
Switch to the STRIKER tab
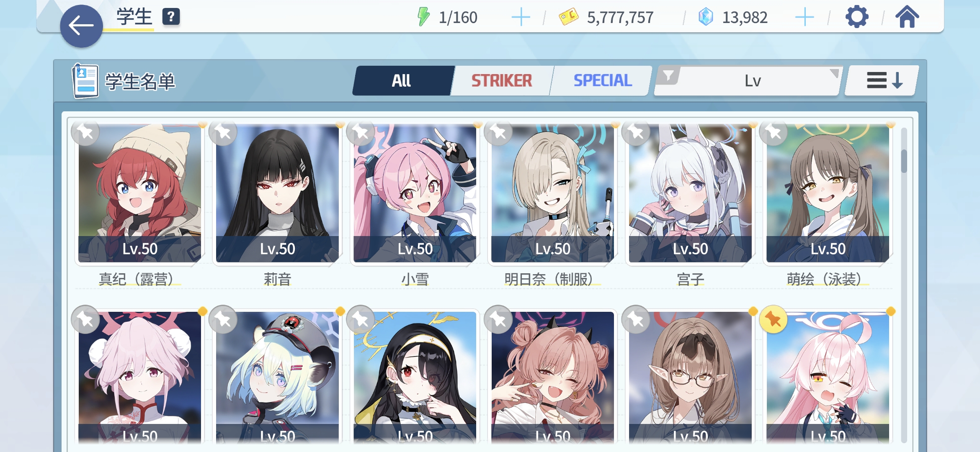pos(502,80)
